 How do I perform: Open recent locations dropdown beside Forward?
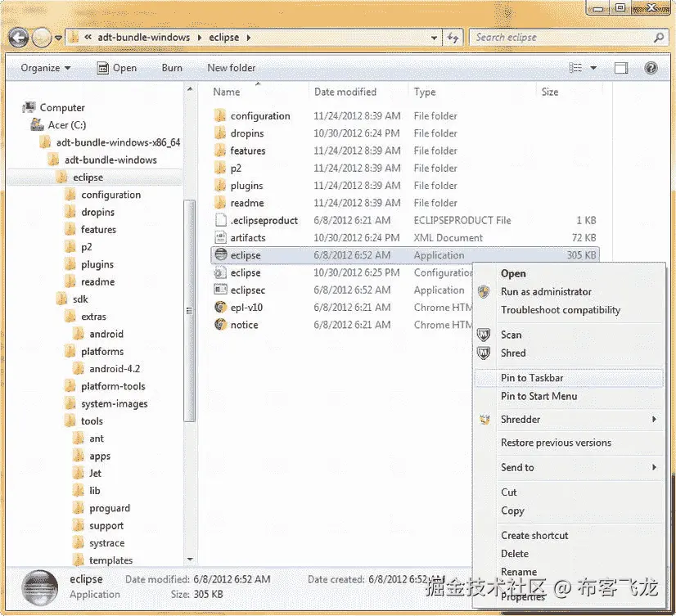[58, 38]
